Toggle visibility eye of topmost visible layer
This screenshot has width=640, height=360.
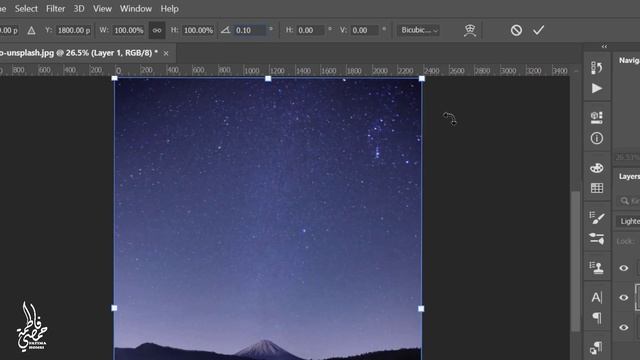[624, 268]
